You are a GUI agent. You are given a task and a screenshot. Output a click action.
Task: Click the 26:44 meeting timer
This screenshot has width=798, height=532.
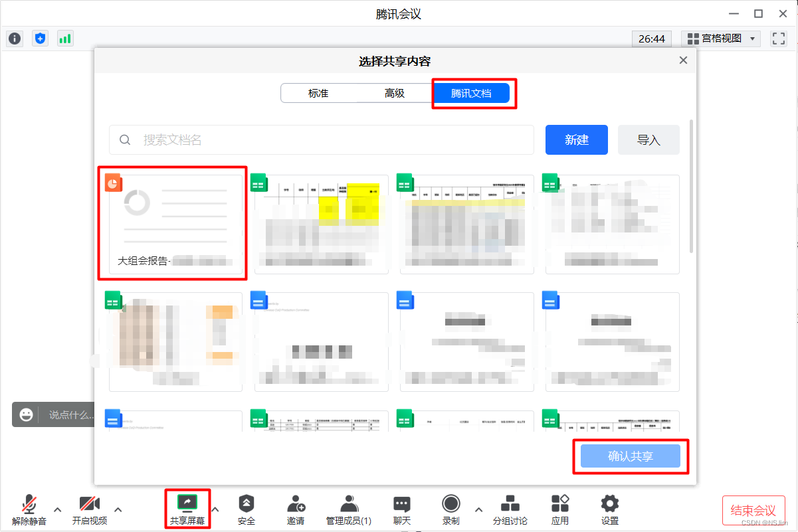tap(652, 39)
